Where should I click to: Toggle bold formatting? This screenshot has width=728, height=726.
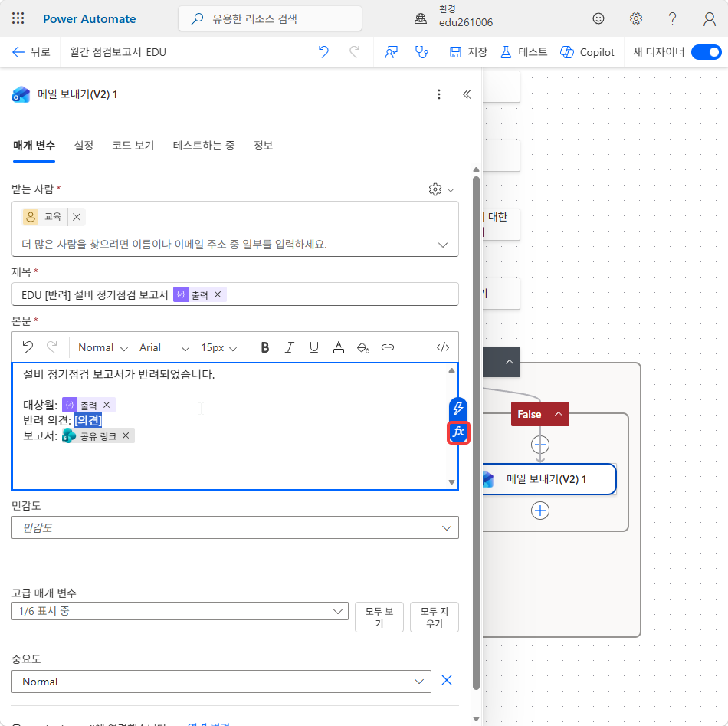(264, 347)
